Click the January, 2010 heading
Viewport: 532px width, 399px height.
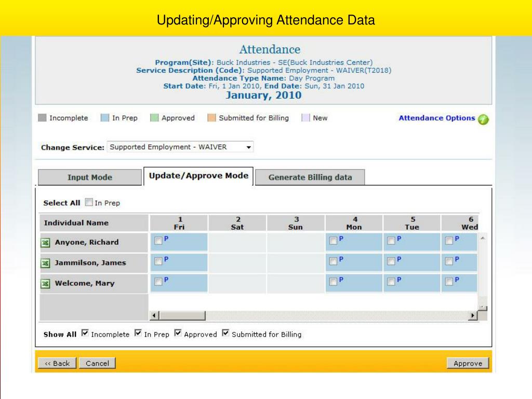pyautogui.click(x=263, y=96)
